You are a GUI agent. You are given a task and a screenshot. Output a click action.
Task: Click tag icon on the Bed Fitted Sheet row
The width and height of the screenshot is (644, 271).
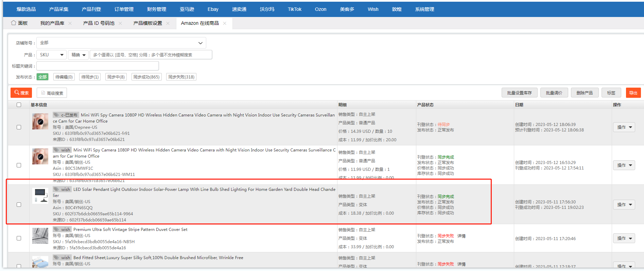pyautogui.click(x=56, y=257)
